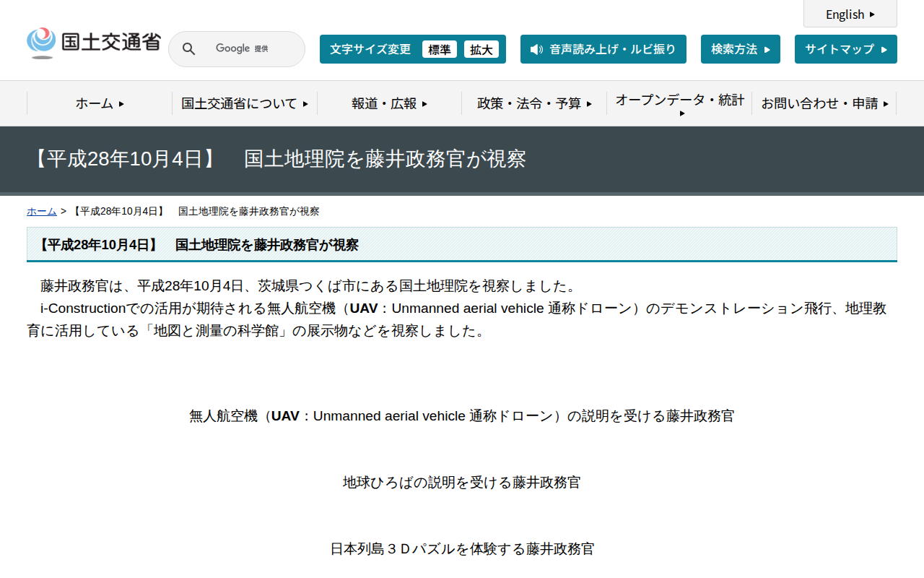Click the speaker icon on the audio button

[x=534, y=49]
